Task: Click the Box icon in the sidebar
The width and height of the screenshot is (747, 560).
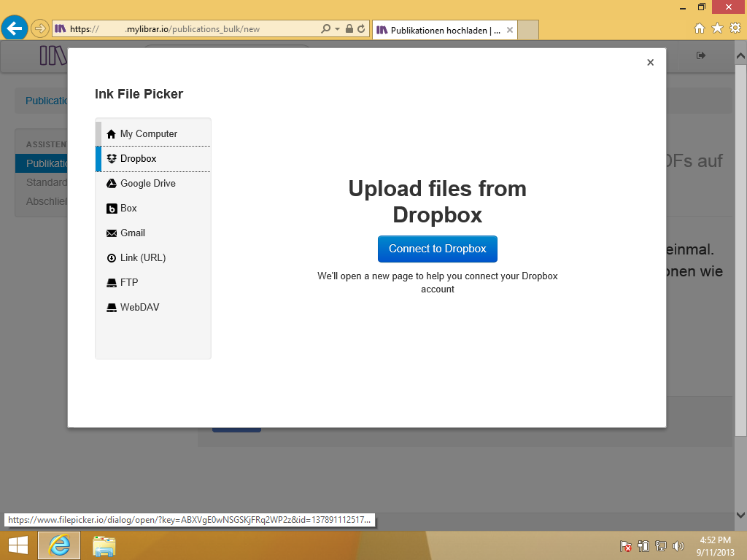Action: 112,209
